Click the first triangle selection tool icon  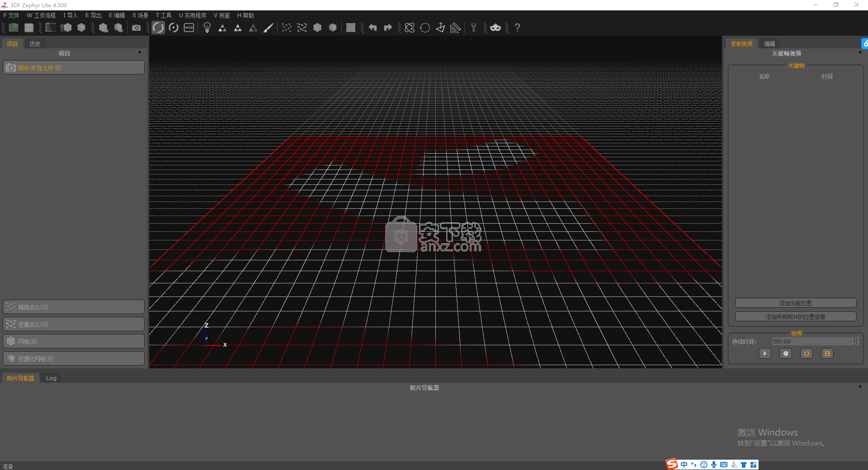coord(222,28)
